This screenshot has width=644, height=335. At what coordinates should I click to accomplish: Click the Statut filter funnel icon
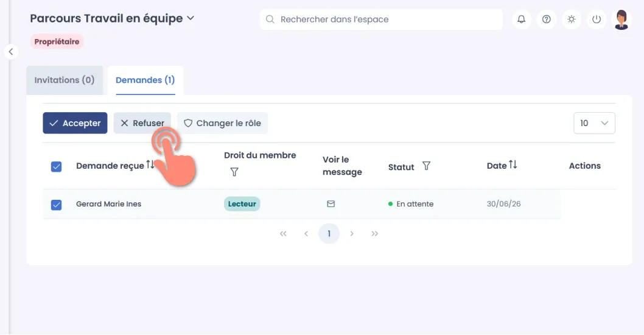(x=426, y=166)
